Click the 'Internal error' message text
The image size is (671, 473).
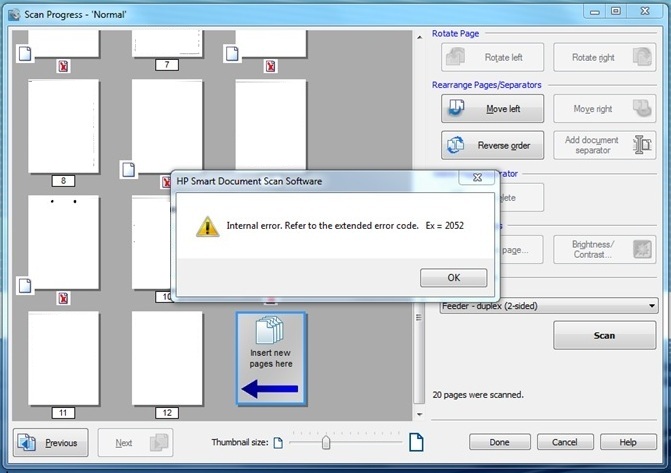(x=345, y=226)
